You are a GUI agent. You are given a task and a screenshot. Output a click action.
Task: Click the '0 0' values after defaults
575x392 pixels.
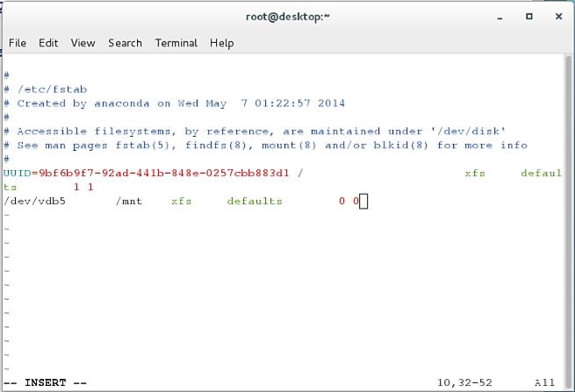coord(349,201)
